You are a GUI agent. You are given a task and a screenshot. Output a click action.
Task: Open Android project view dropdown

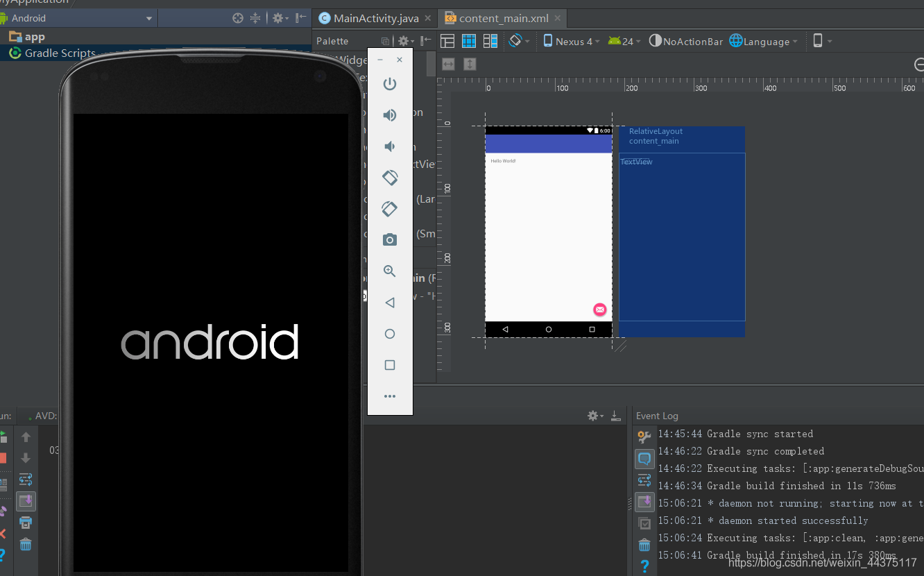(76, 18)
